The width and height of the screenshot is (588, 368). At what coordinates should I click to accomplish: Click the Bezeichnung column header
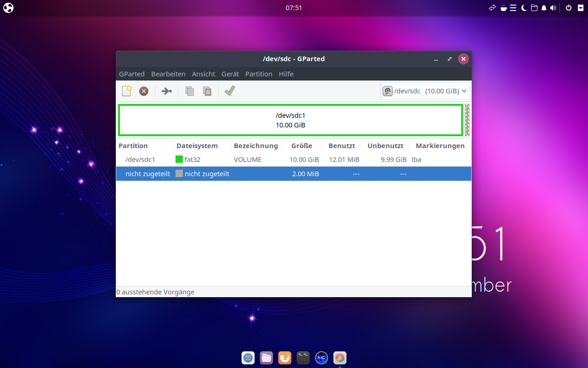pyautogui.click(x=256, y=146)
